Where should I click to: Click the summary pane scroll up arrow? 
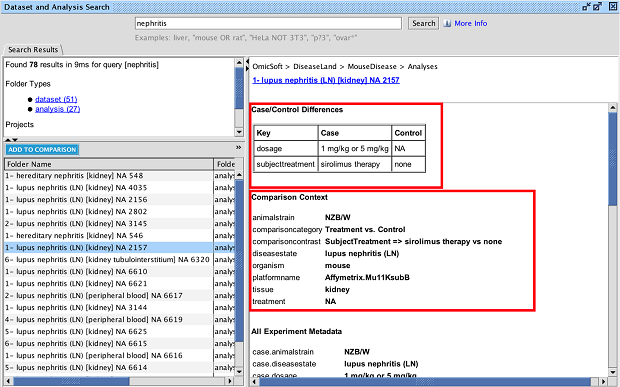[239, 62]
